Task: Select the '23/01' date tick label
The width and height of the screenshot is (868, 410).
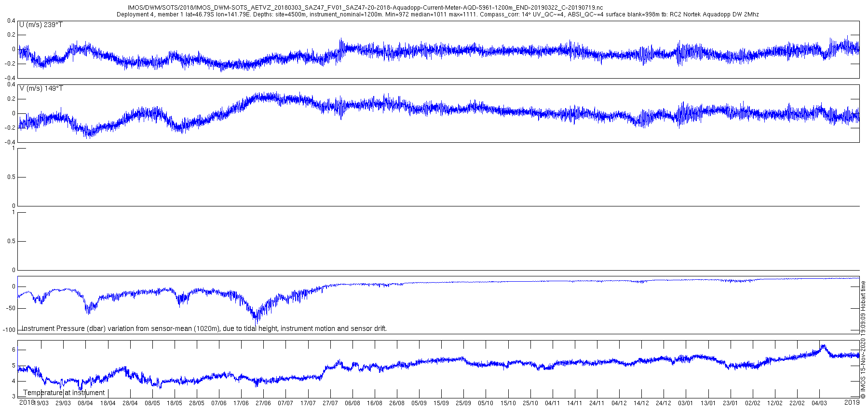Action: pyautogui.click(x=730, y=403)
